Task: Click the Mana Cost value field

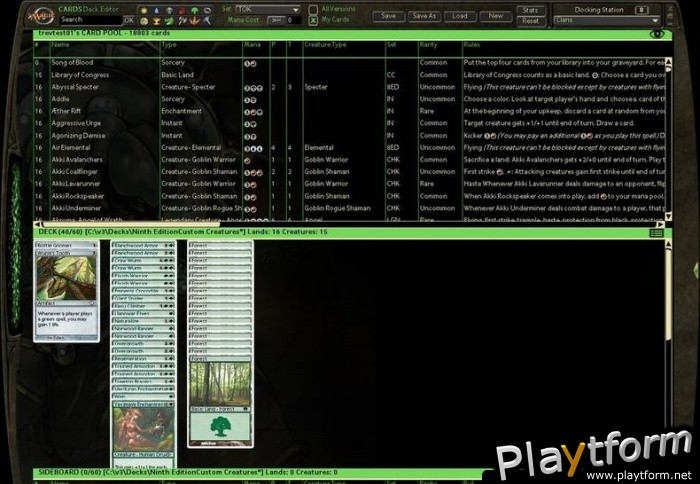Action: click(293, 20)
